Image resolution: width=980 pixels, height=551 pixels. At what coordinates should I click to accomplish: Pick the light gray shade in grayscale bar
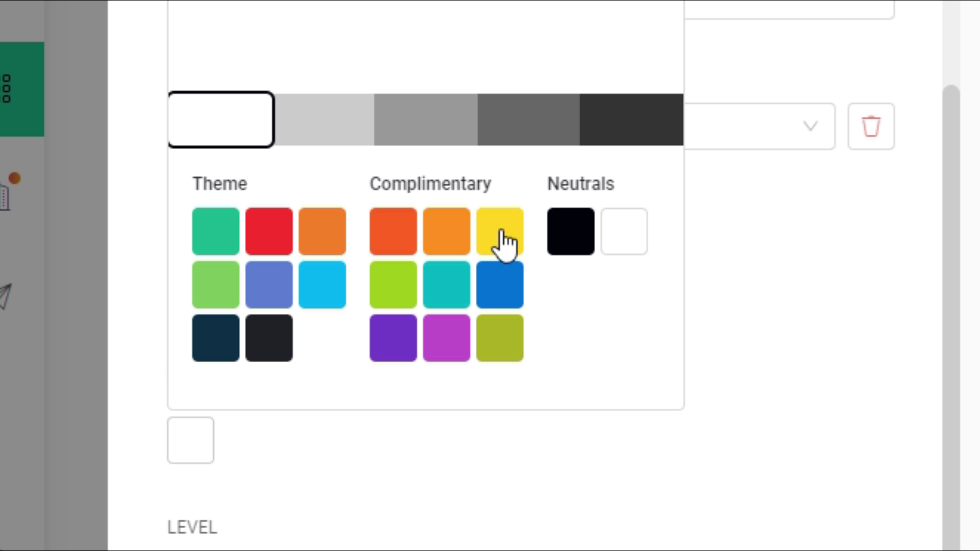(x=324, y=119)
